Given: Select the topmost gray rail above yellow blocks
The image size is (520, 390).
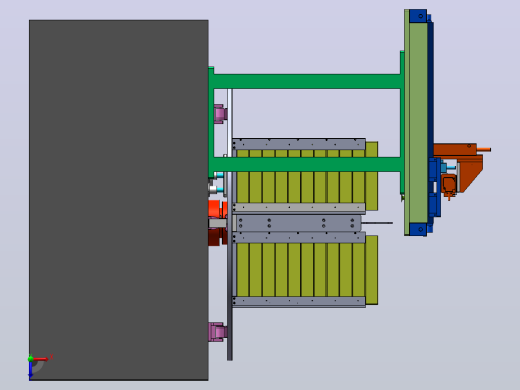Looking at the screenshot, I should 299,144.
